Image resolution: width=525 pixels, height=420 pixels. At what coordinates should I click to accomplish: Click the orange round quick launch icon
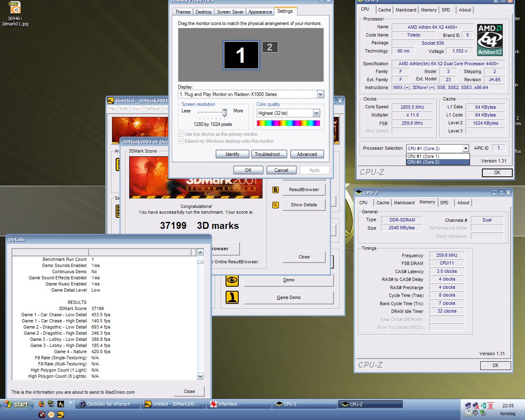click(x=51, y=414)
